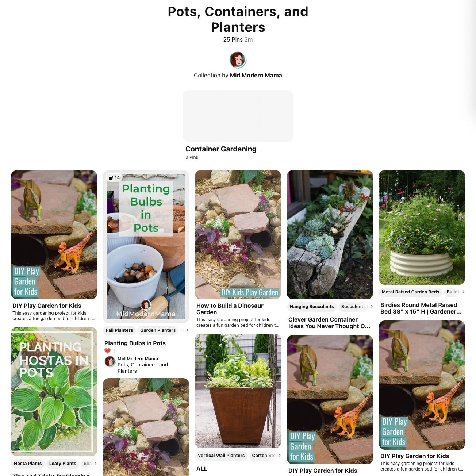Select the Fall Planters tag

[119, 330]
